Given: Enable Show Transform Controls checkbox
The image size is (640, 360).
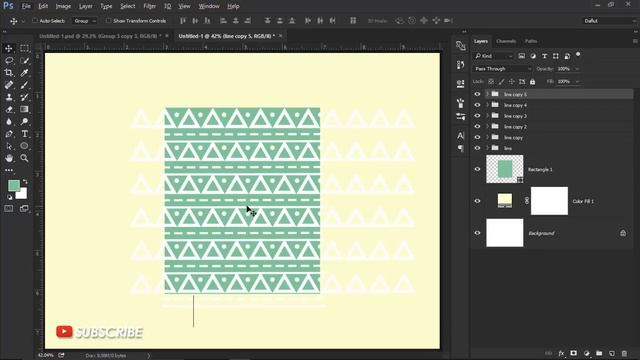Looking at the screenshot, I should point(108,20).
